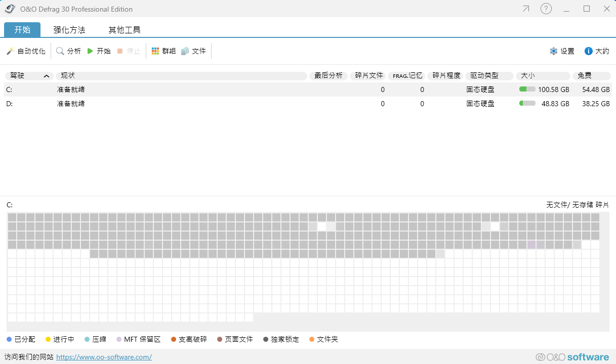Click the blue 已分配 legend color dot

click(9, 339)
